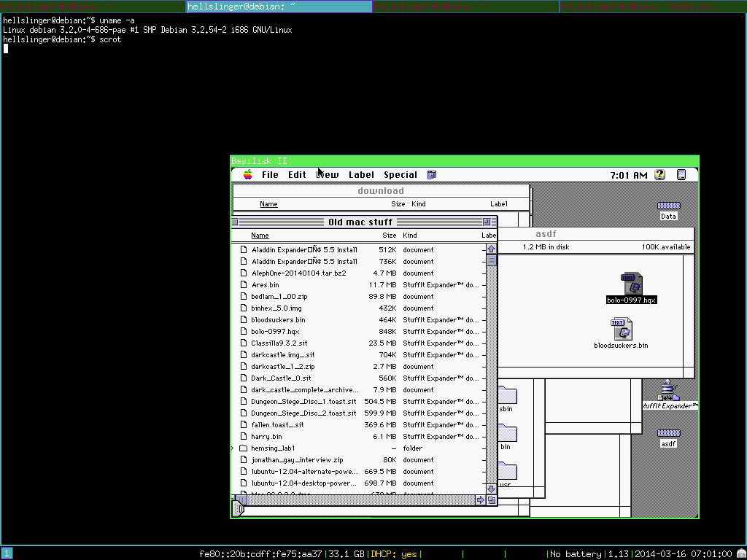Click the 33.1 GB disk status entry
This screenshot has width=747, height=560.
347,554
